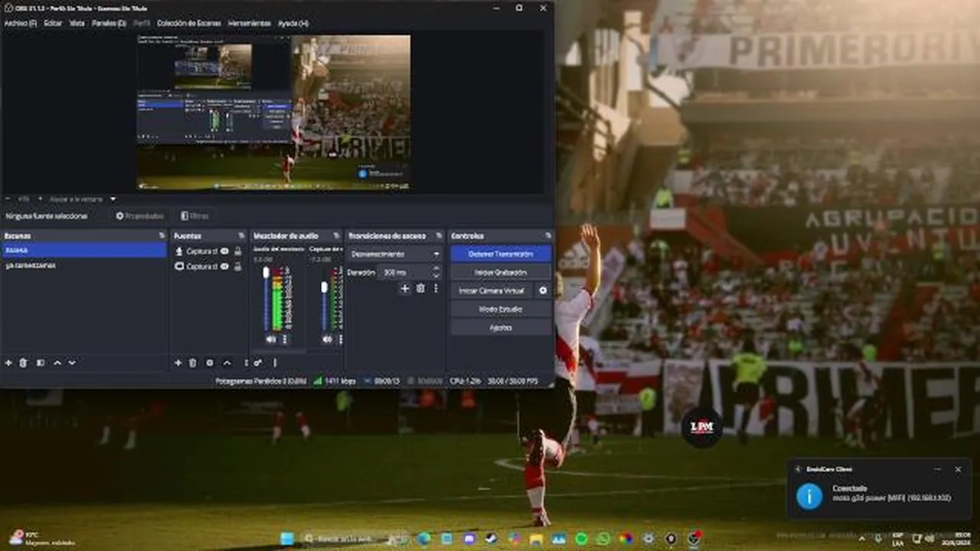Pop out the Transiciones de escena dock

pos(439,236)
